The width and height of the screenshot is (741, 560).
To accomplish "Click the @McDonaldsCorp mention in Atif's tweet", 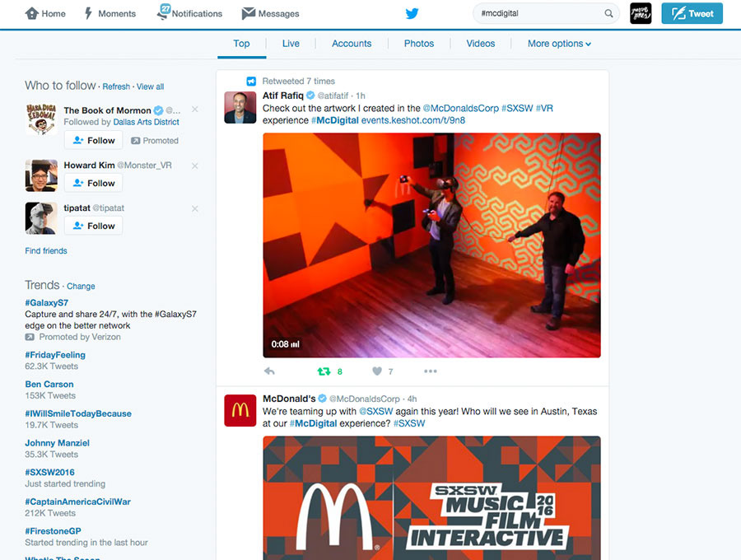I will click(461, 108).
